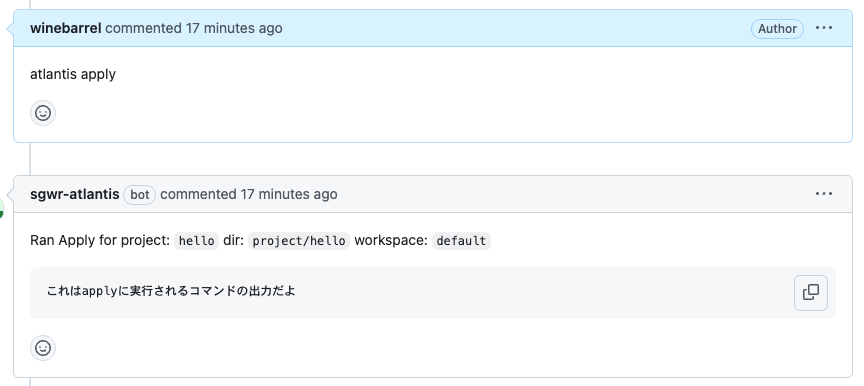Image resolution: width=864 pixels, height=386 pixels.
Task: Click the project/hello directory code label
Action: (299, 241)
